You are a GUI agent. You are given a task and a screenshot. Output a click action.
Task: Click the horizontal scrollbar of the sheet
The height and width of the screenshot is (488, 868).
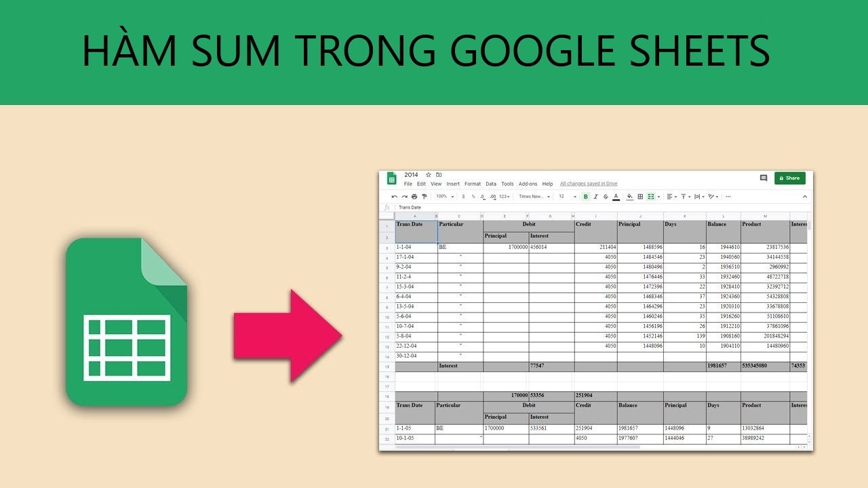coord(517,447)
